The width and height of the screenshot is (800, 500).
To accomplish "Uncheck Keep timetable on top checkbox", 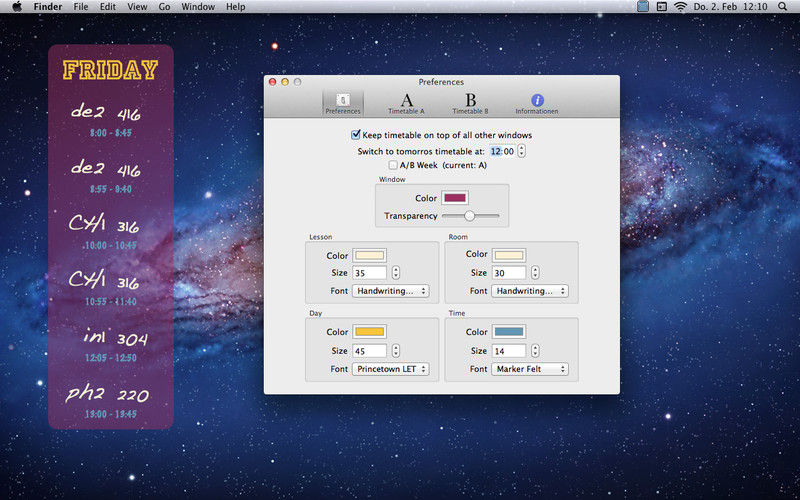I will coord(356,135).
